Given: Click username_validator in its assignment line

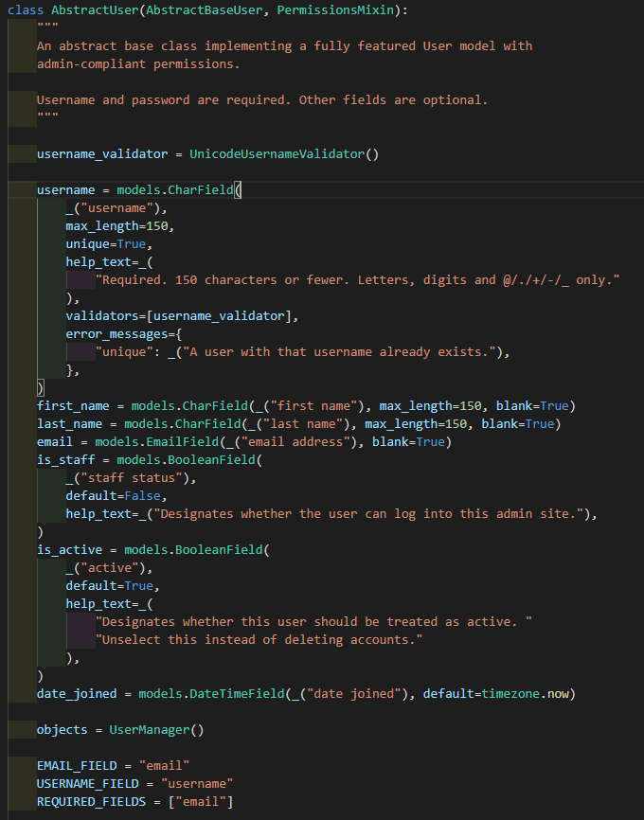Looking at the screenshot, I should coord(102,153).
